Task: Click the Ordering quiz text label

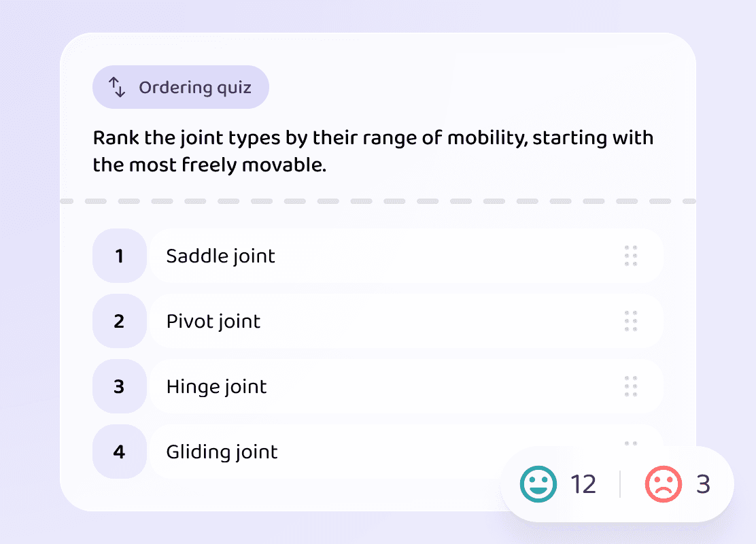Action: (x=195, y=88)
